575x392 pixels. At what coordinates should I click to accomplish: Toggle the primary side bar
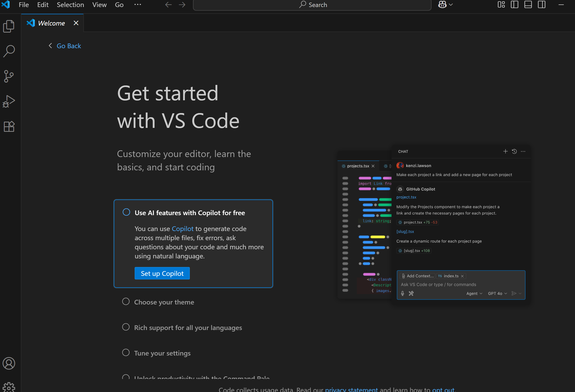pos(515,5)
